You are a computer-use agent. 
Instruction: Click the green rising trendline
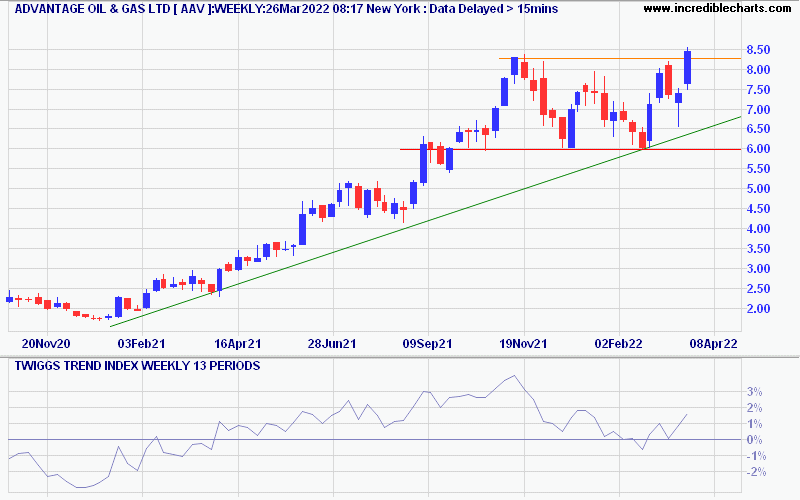(x=425, y=221)
